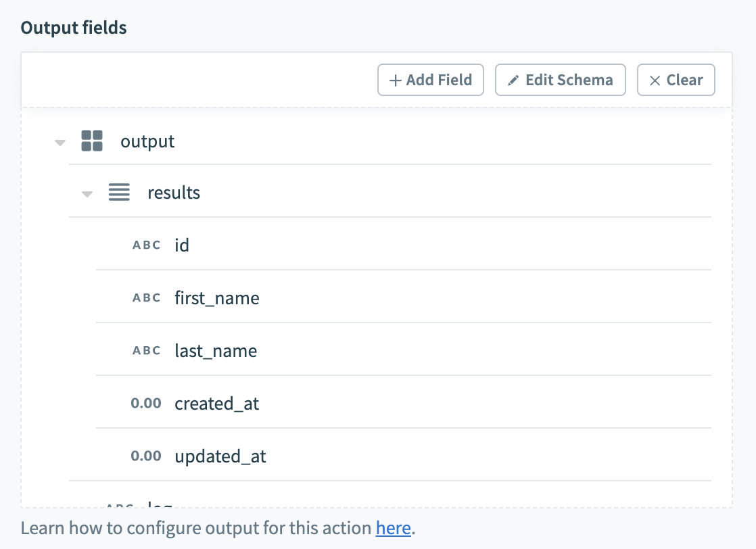Select the last_name field row
756x549 pixels.
[x=215, y=351]
